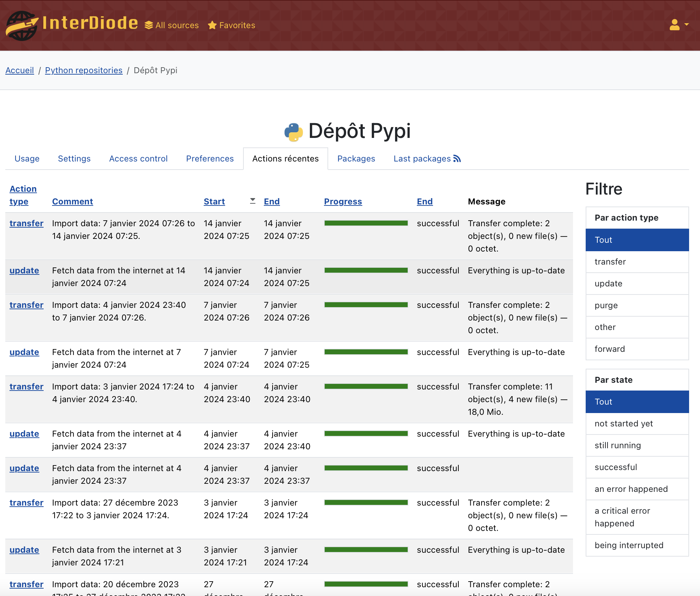Open the Last packages tab
Viewport: 700px width, 596px height.
[427, 159]
